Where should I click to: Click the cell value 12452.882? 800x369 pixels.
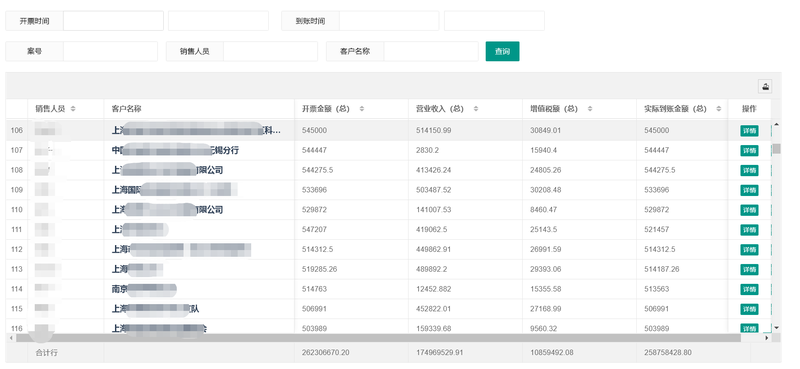pyautogui.click(x=433, y=289)
